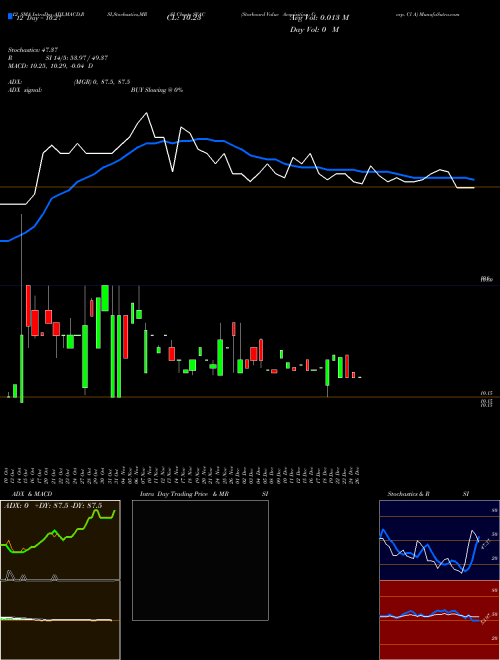Select the 'SI 14/3: 53.97 / 49.37' value

pyautogui.click(x=77, y=58)
